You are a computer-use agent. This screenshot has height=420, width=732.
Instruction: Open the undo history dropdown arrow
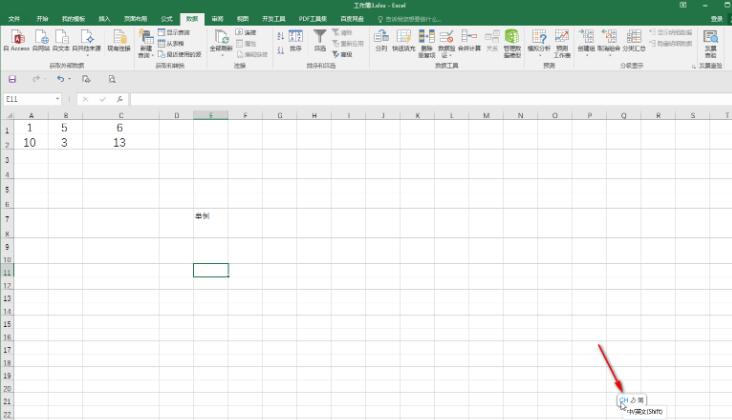[x=70, y=79]
